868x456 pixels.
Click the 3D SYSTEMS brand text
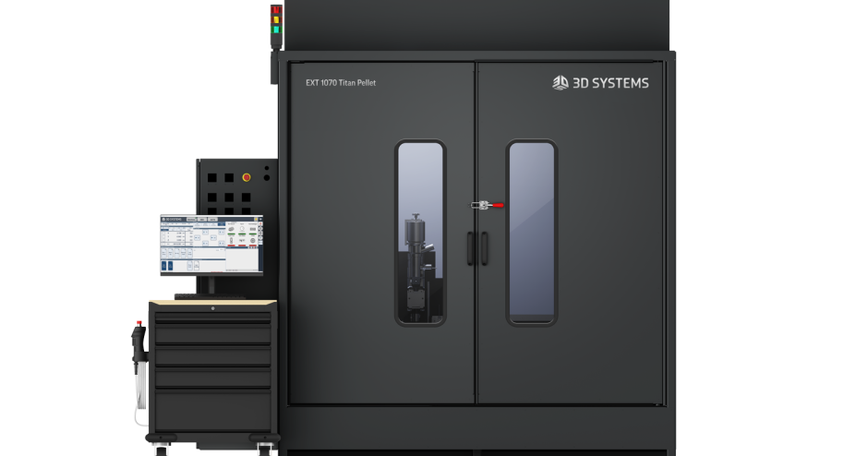coord(610,83)
